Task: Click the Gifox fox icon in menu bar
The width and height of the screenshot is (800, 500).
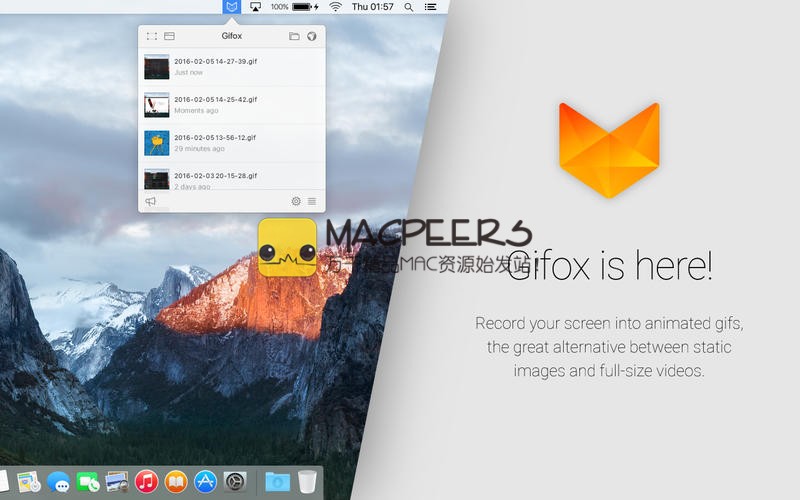Action: [x=232, y=7]
